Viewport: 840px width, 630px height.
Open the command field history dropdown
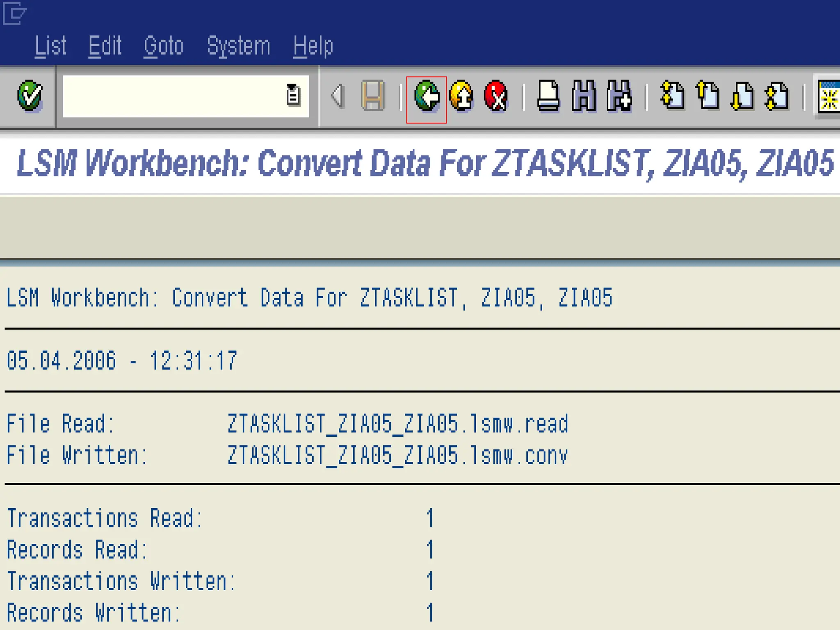tap(293, 96)
